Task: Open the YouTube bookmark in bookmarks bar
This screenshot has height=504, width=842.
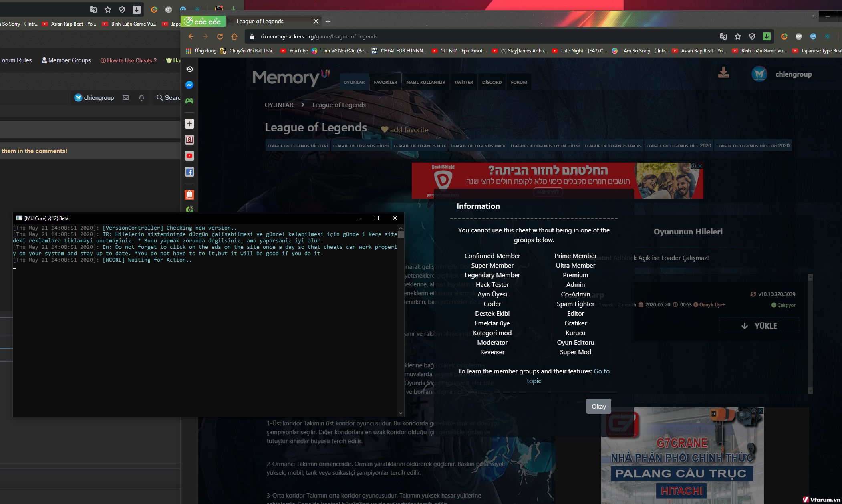Action: coord(294,51)
